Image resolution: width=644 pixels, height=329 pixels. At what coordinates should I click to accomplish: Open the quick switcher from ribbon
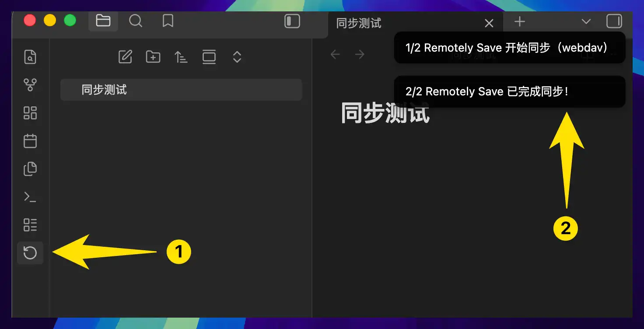pos(30,57)
